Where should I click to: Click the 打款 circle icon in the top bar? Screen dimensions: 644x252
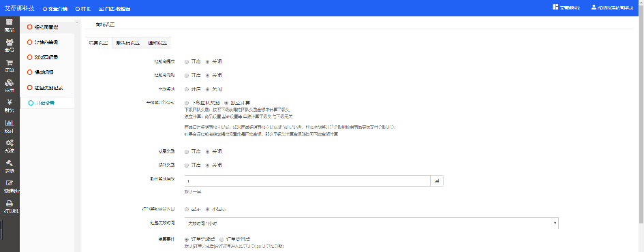pos(78,9)
